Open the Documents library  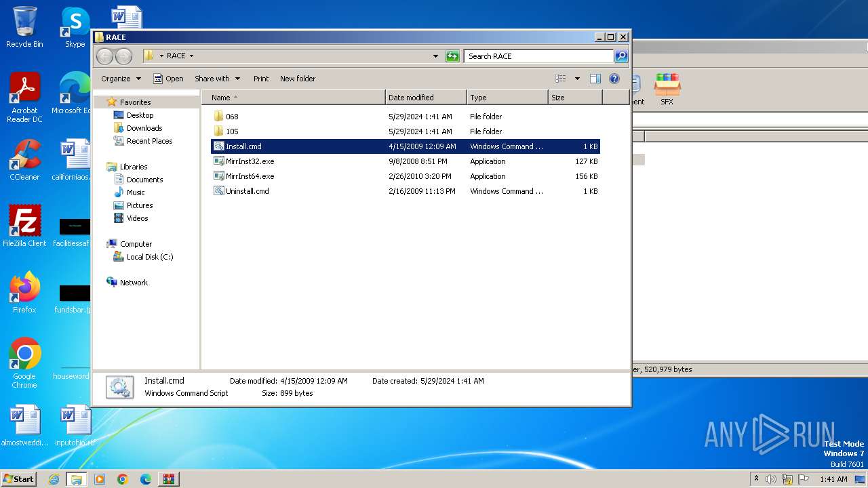pyautogui.click(x=144, y=180)
